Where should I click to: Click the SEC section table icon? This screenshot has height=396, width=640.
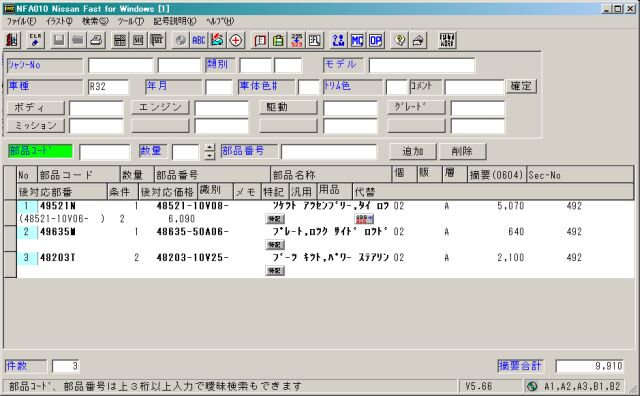point(157,40)
